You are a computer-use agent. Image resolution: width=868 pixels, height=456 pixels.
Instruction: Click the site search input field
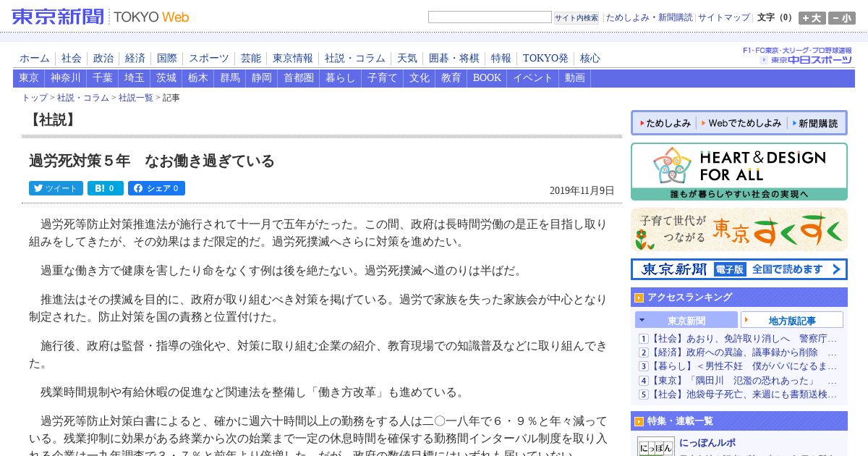tap(490, 17)
